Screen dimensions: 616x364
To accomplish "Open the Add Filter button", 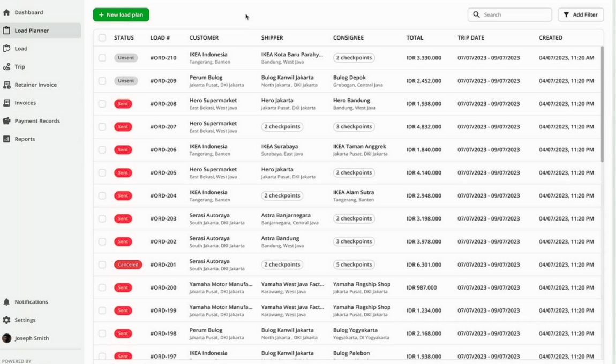I will pos(581,15).
